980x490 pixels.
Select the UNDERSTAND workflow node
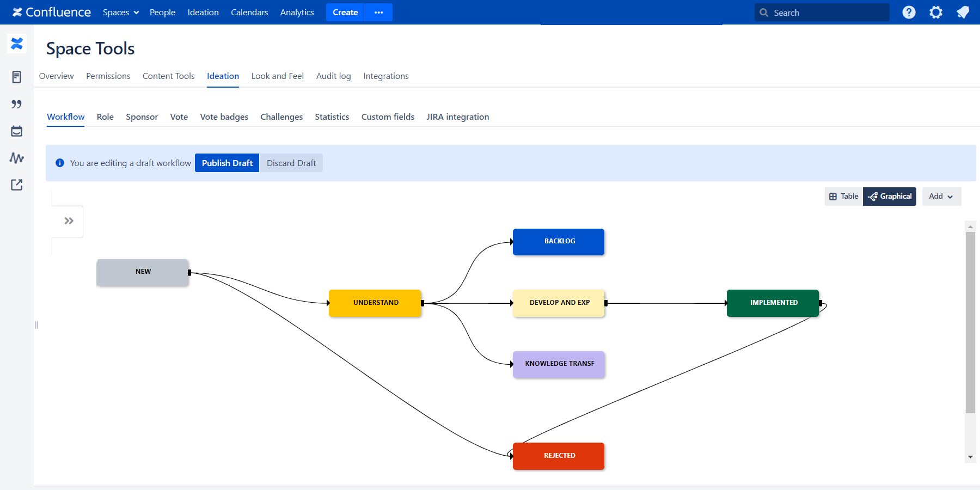[x=375, y=303]
